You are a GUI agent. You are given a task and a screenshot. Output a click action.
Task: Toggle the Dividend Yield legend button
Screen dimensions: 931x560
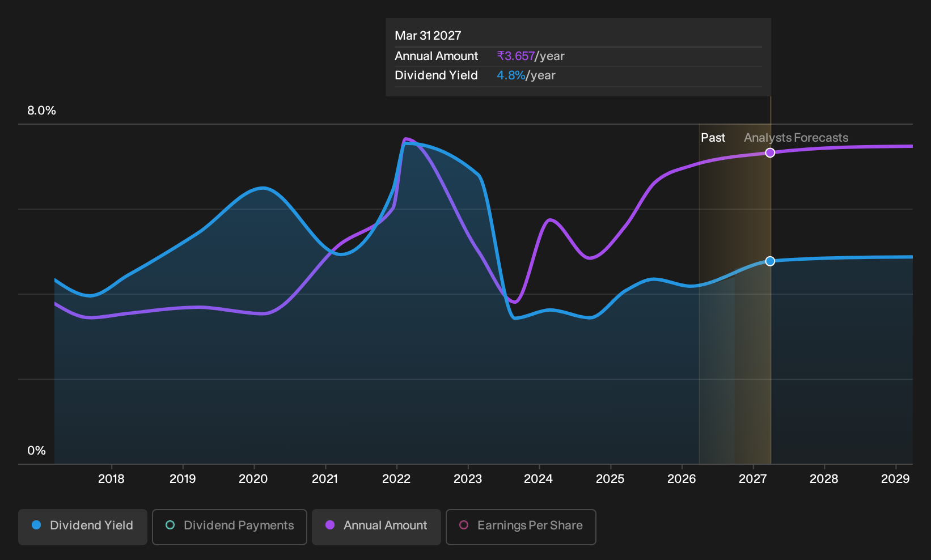point(83,527)
